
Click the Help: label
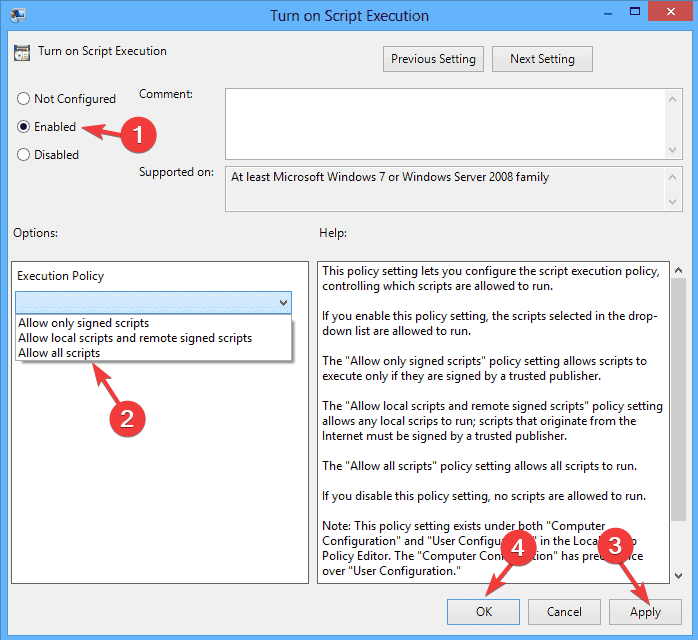333,233
